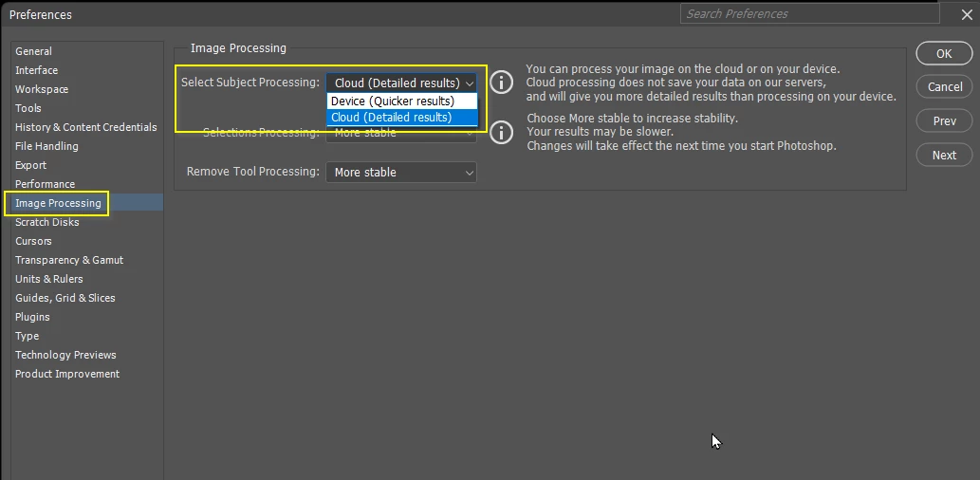Click info icon beside Select Subject Processing

[x=501, y=82]
